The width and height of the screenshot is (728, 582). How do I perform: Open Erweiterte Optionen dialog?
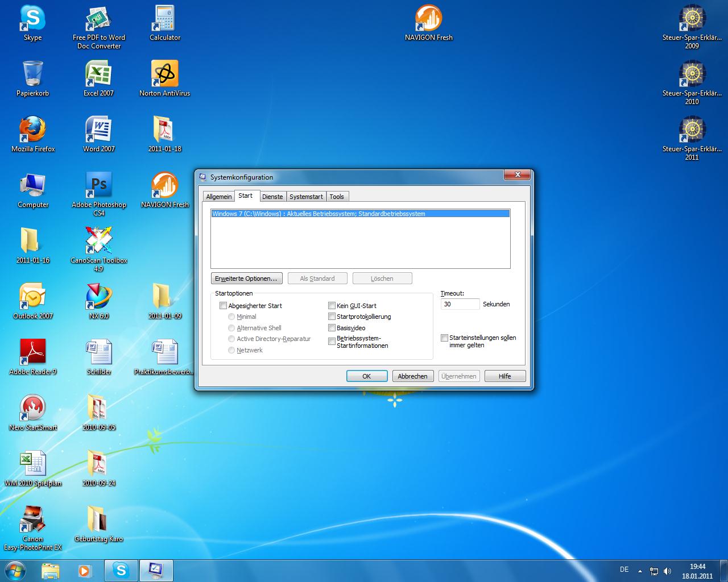(x=247, y=278)
